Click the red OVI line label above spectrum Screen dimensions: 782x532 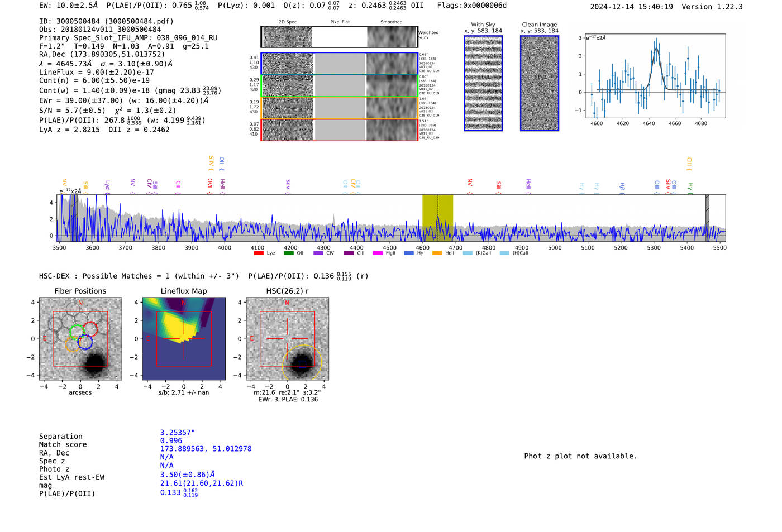[210, 185]
